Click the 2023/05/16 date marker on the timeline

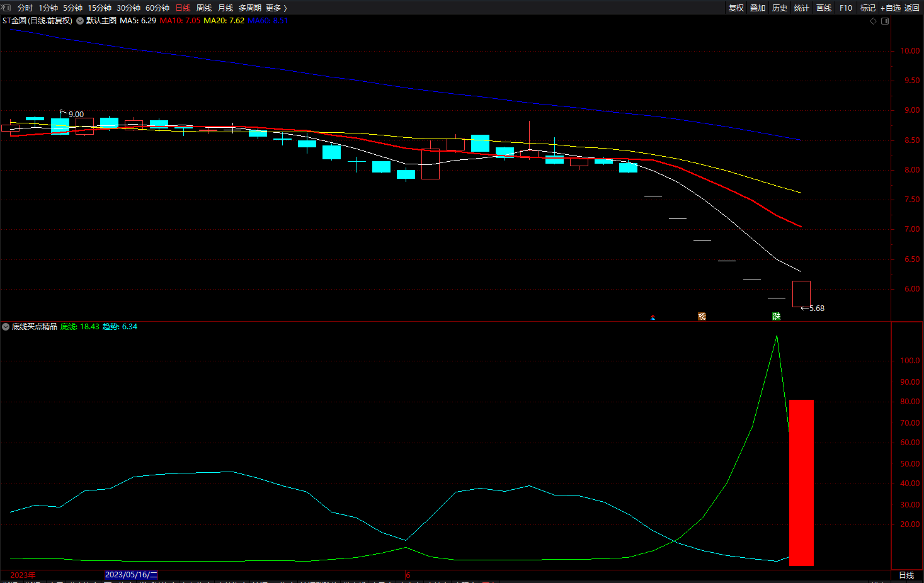(131, 575)
